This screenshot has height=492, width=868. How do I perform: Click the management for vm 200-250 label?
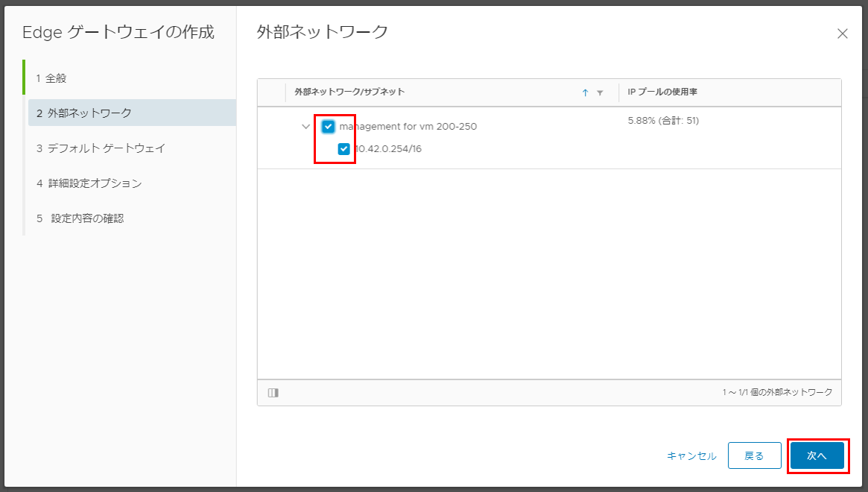point(408,126)
